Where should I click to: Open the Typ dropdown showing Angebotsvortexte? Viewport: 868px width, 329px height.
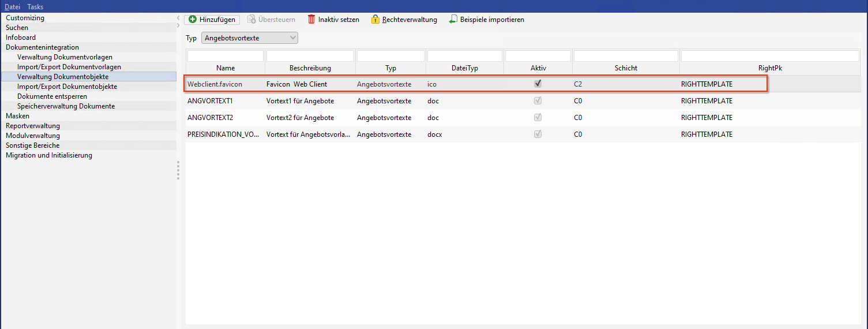click(x=249, y=38)
